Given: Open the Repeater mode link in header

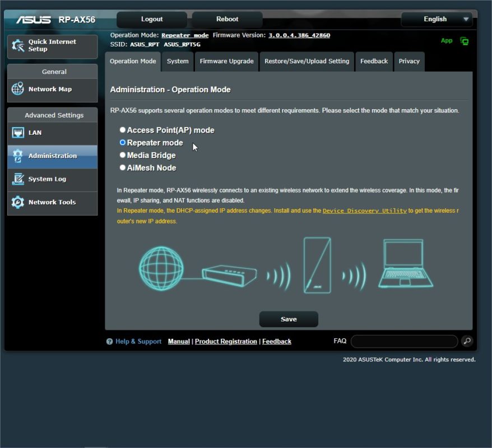Looking at the screenshot, I should point(185,35).
